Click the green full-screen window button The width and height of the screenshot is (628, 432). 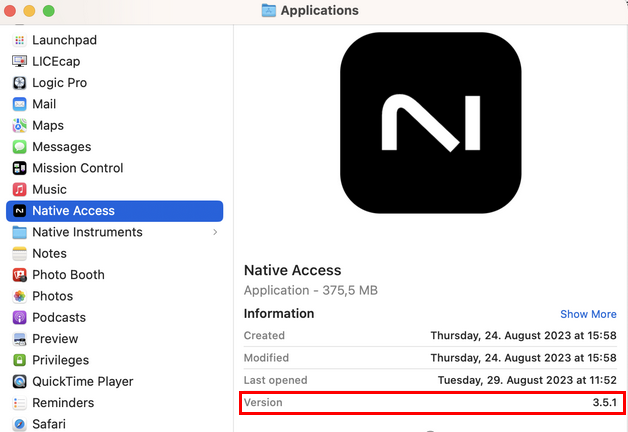(x=48, y=11)
